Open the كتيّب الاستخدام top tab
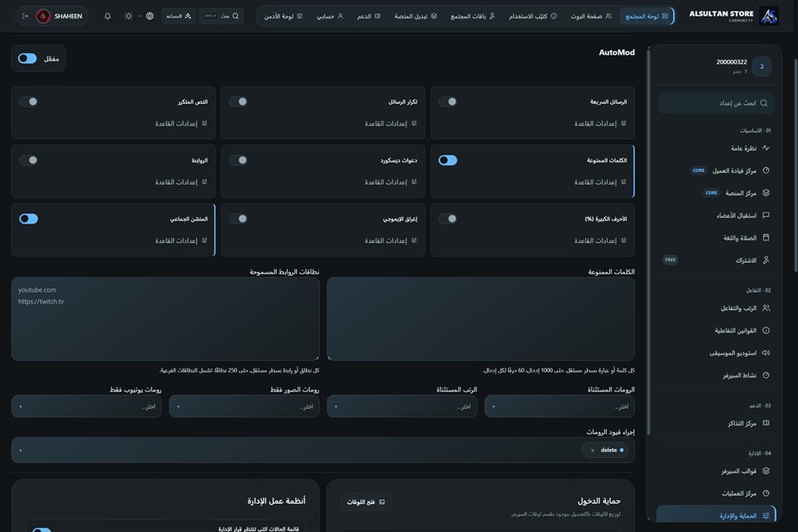This screenshot has height=532, width=798. click(x=533, y=17)
